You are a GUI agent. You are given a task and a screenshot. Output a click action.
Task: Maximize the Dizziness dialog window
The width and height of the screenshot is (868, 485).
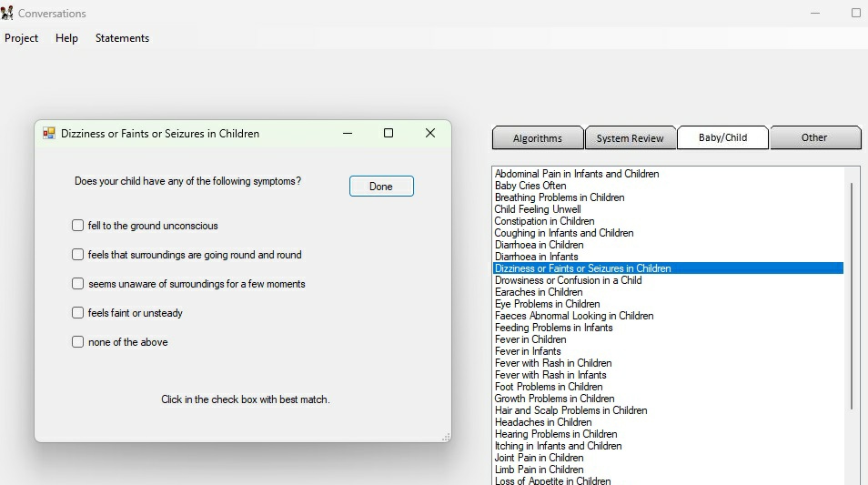389,134
